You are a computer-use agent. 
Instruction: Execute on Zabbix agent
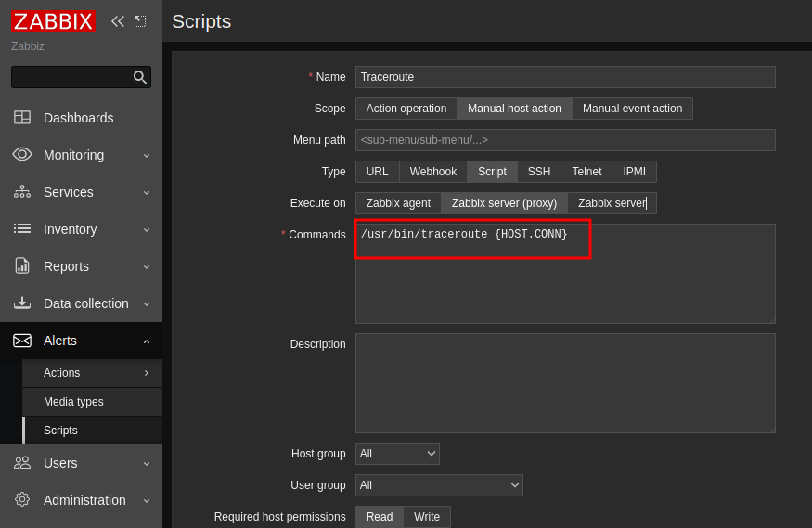[398, 203]
